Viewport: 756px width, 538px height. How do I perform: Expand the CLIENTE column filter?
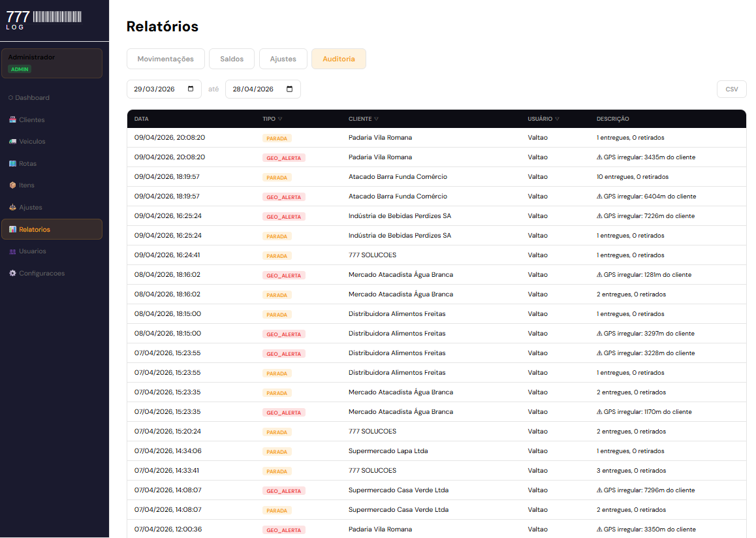coord(376,119)
